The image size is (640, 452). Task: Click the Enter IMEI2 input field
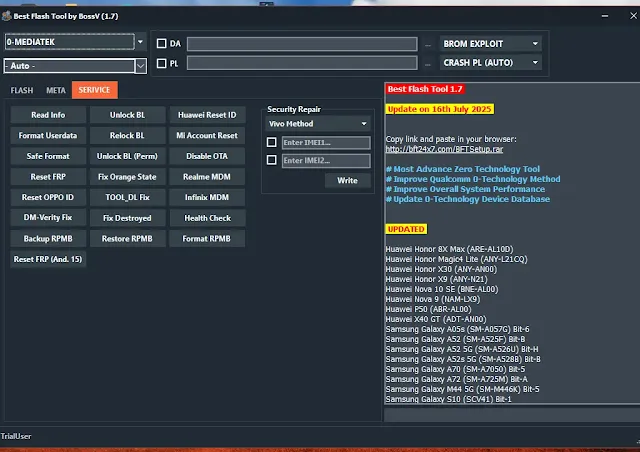[x=326, y=160]
